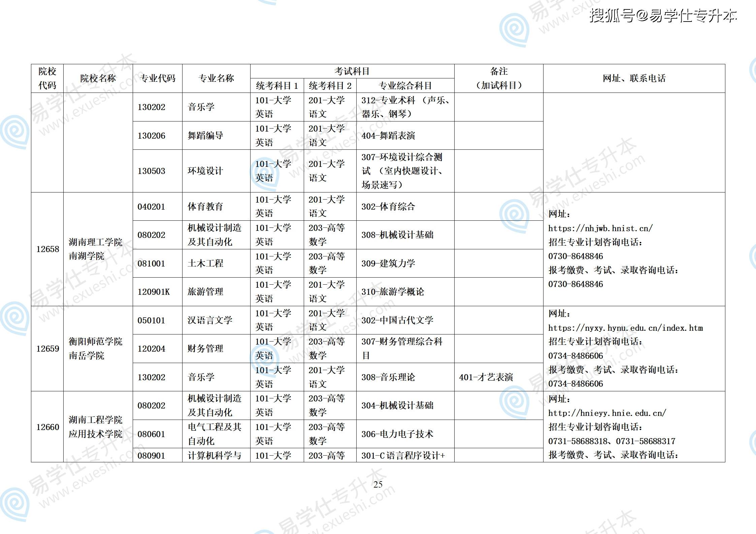The height and width of the screenshot is (534, 756).
Task: Click the subject 306-电力电子技术
Action: click(397, 434)
